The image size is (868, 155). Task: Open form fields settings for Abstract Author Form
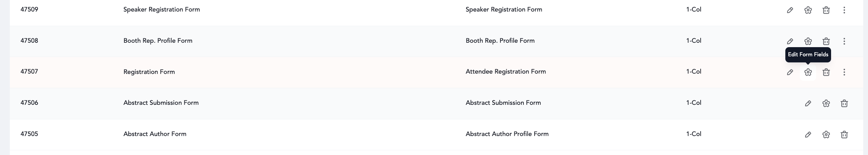coord(826,135)
